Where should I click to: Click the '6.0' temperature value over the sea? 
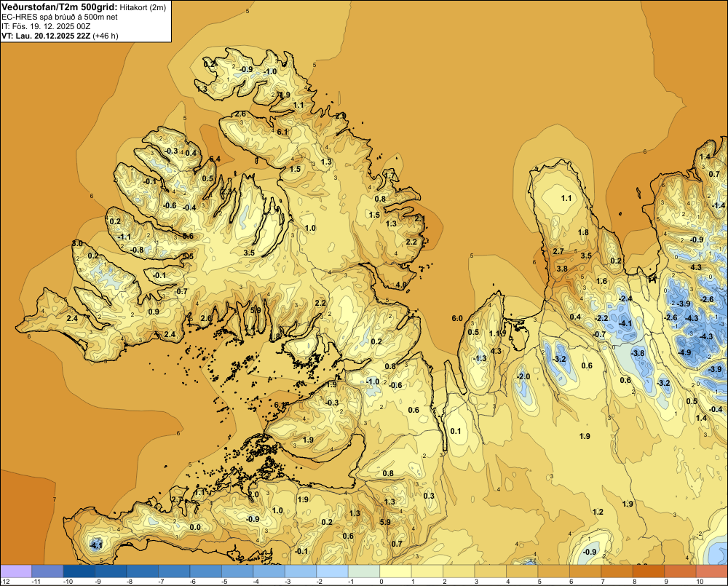457,318
